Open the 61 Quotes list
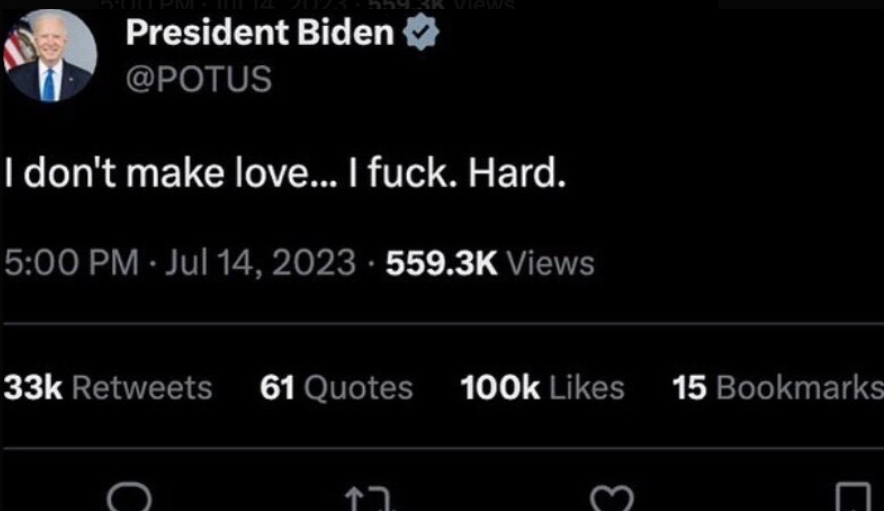884x511 pixels. [x=336, y=388]
